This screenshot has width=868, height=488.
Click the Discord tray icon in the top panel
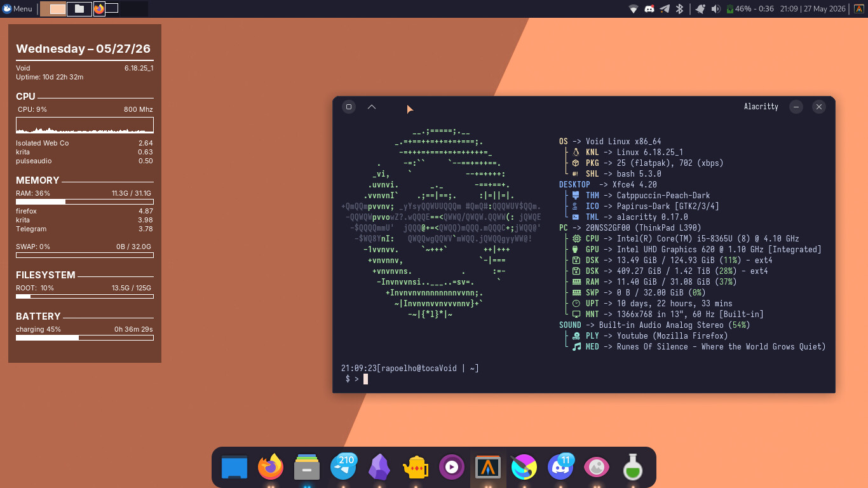(649, 9)
